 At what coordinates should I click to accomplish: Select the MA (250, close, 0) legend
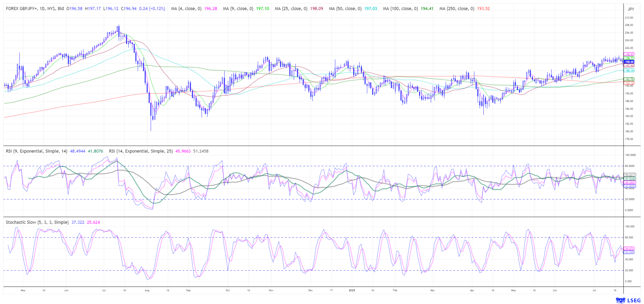pyautogui.click(x=456, y=8)
